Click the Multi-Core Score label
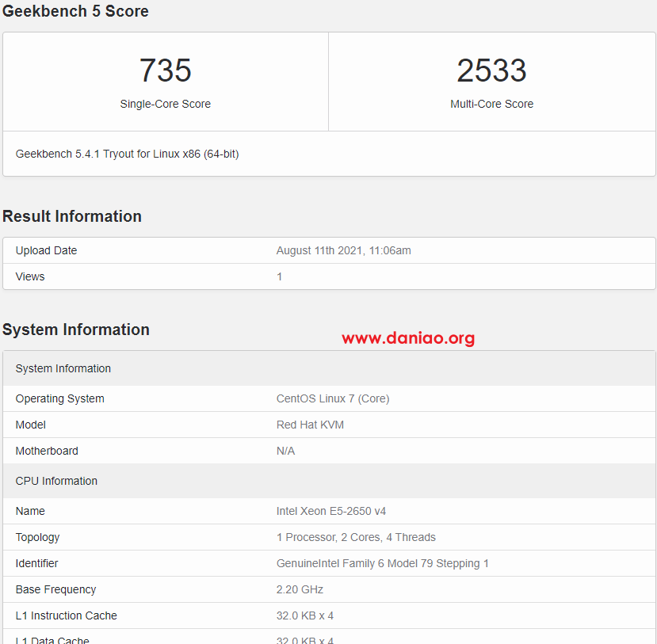Screen dimensions: 657x644 point(491,104)
